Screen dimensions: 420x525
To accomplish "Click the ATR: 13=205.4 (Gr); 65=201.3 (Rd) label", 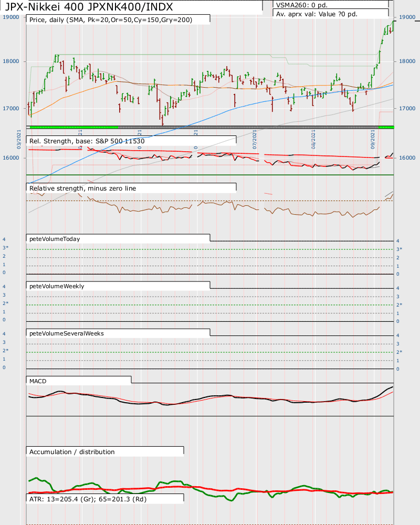I will pos(88,499).
